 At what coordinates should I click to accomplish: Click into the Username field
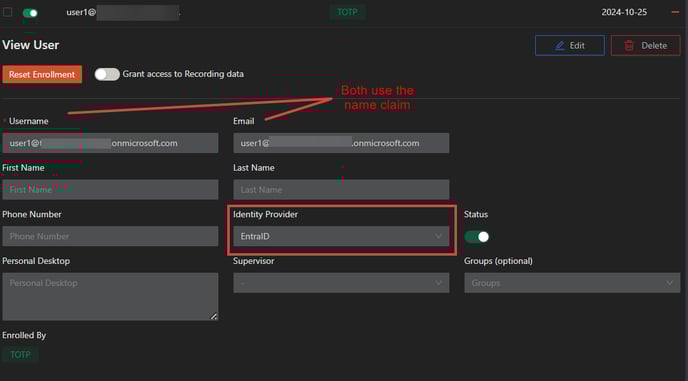(x=110, y=143)
